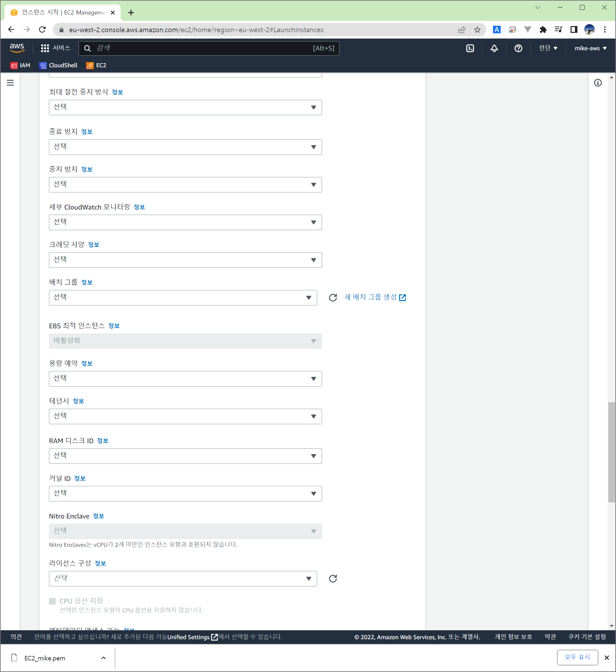Screen dimensions: 616x672
Task: Close the downloads bar
Action: click(x=607, y=658)
